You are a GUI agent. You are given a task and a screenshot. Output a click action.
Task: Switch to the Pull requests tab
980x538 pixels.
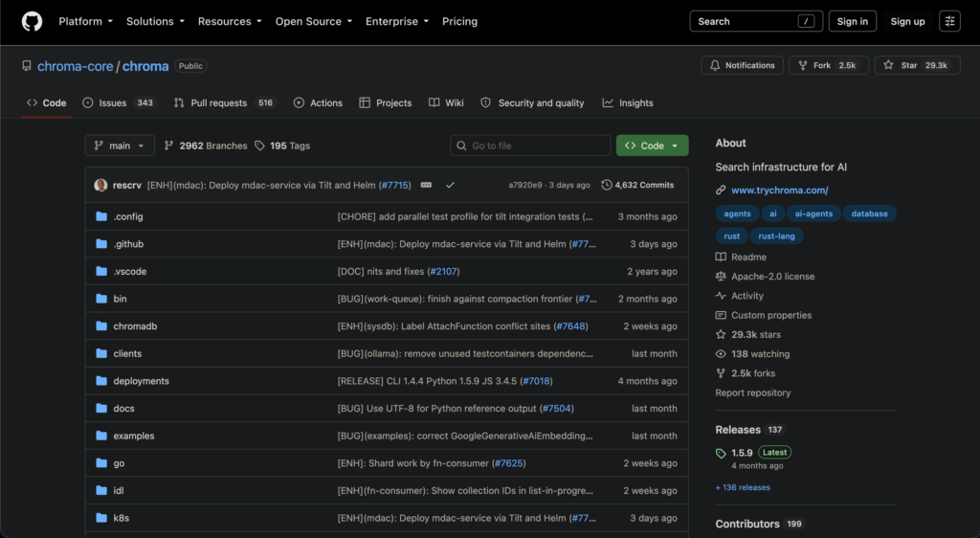[224, 103]
